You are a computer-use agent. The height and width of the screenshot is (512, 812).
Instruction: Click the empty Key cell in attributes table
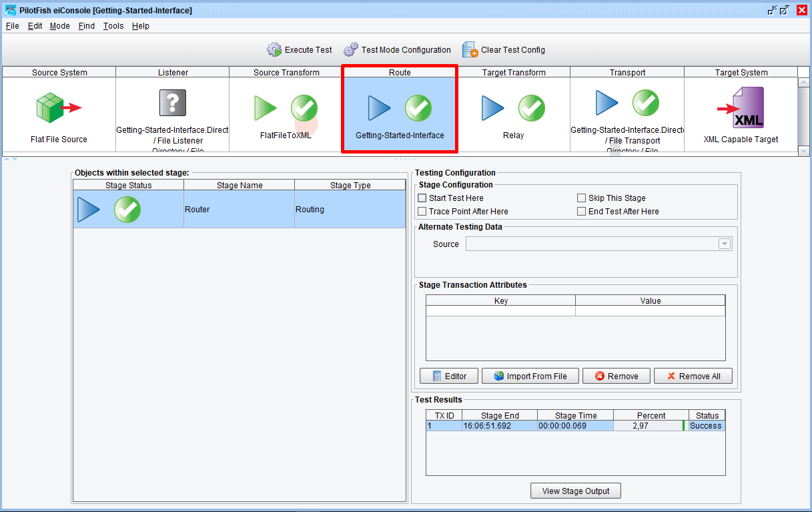(x=501, y=311)
